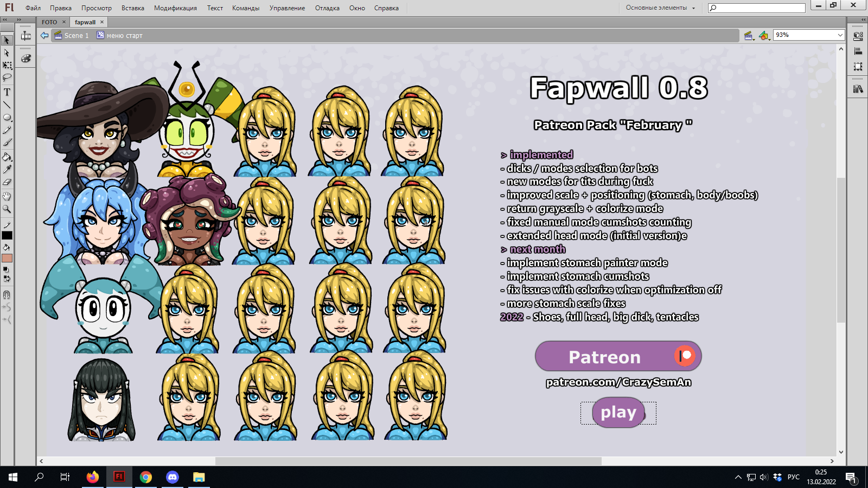Select the Hand tool

point(7,196)
